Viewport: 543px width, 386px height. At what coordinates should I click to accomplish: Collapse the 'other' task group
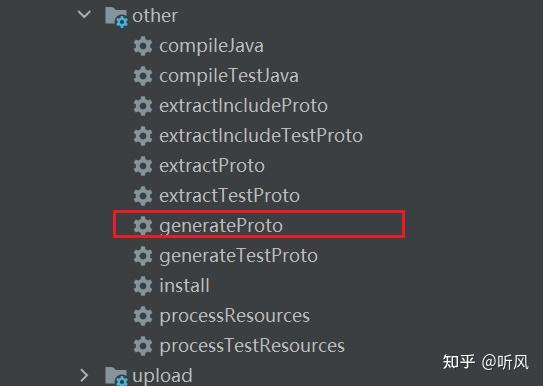(x=84, y=15)
